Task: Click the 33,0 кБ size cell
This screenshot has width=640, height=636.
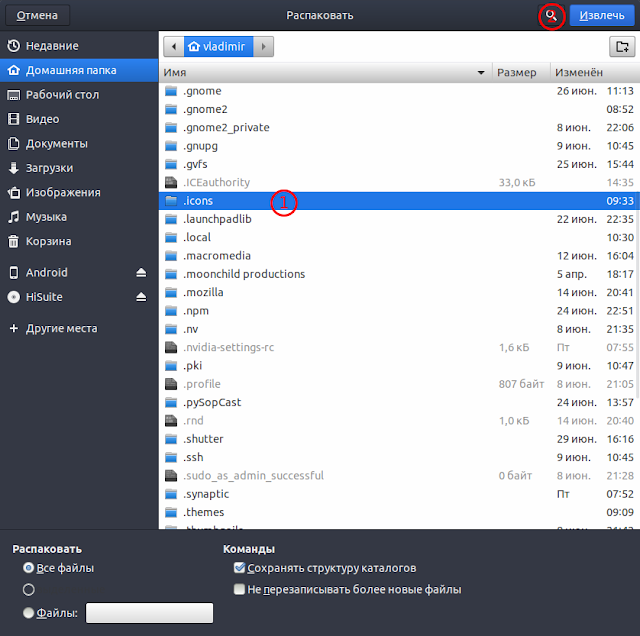Action: point(517,182)
